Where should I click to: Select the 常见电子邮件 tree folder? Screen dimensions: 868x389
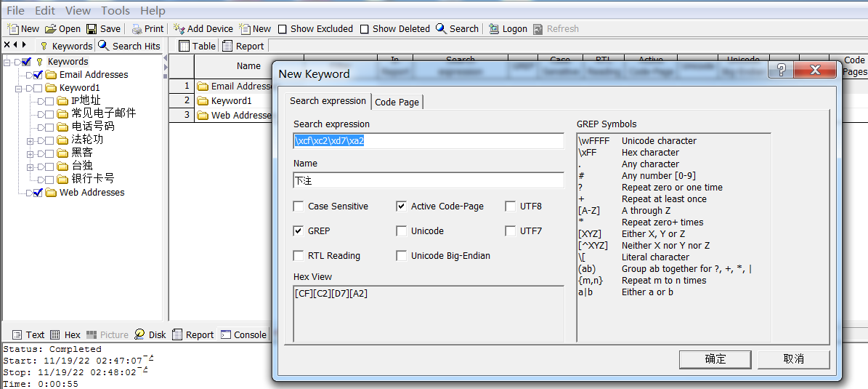click(x=104, y=113)
